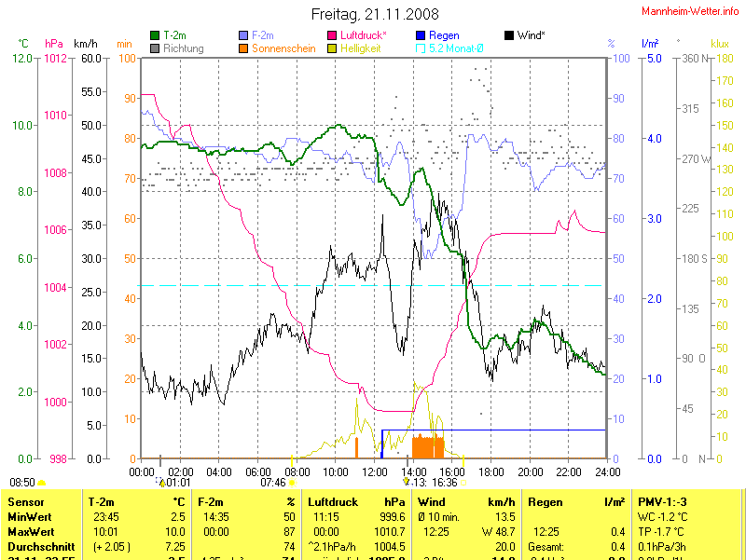Image resolution: width=746 pixels, height=560 pixels.
Task: Click the sunset square icon after 16:36
Action: pyautogui.click(x=463, y=483)
